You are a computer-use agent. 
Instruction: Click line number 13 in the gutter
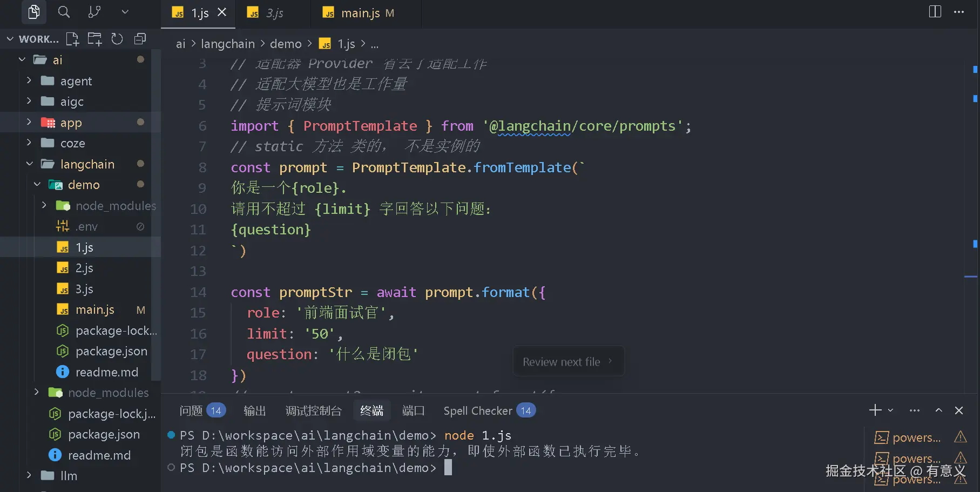tap(198, 271)
